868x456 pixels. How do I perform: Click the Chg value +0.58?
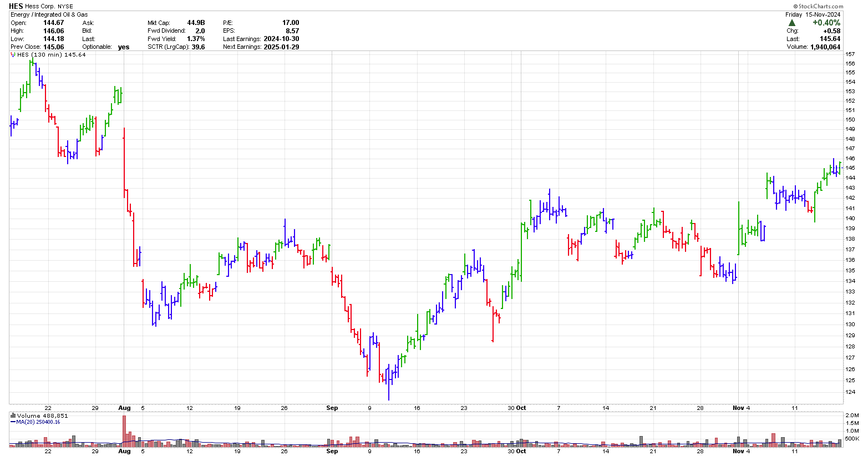coord(831,31)
